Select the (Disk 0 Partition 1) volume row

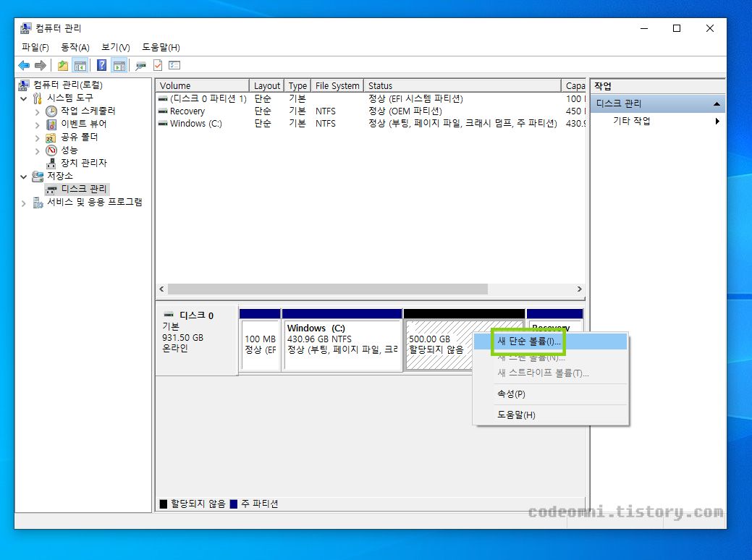pyautogui.click(x=371, y=99)
